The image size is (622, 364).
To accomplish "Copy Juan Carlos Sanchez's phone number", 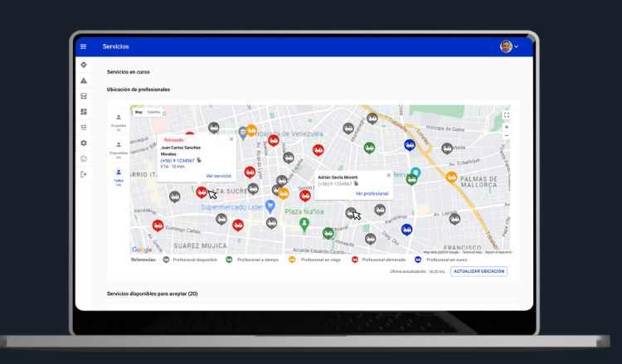I will [199, 160].
